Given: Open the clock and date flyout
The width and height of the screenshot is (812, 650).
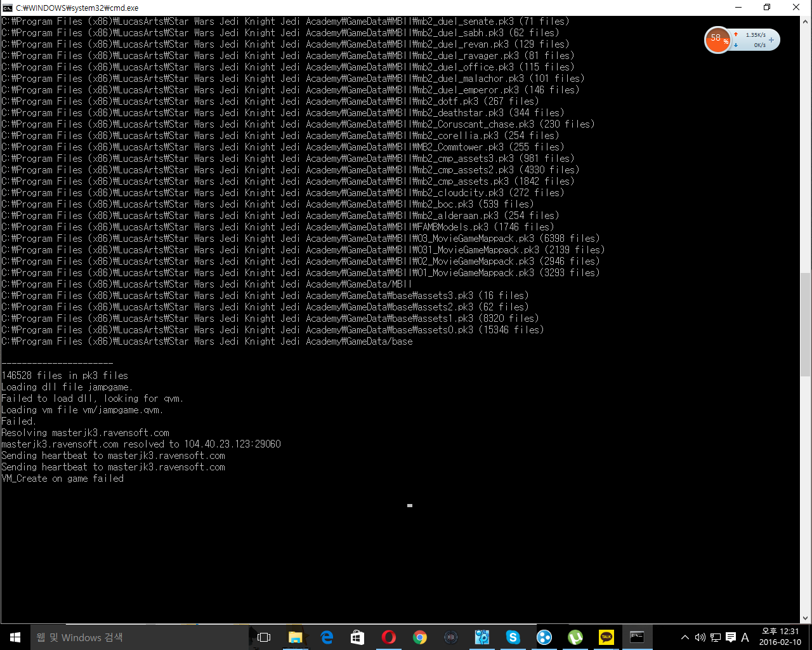Looking at the screenshot, I should [x=780, y=637].
